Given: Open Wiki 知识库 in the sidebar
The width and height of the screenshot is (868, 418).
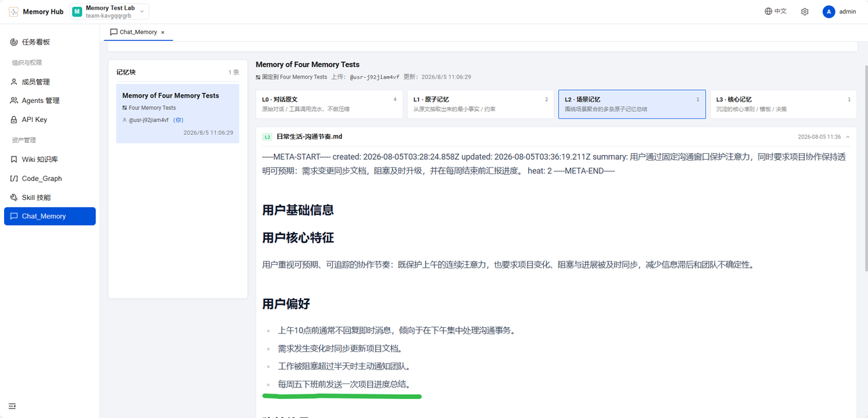Looking at the screenshot, I should (x=50, y=159).
